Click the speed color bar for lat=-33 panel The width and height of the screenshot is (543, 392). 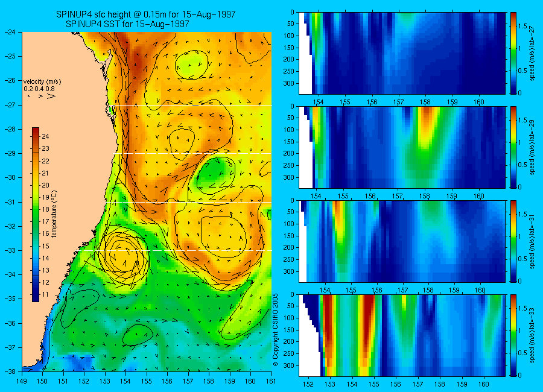click(513, 335)
